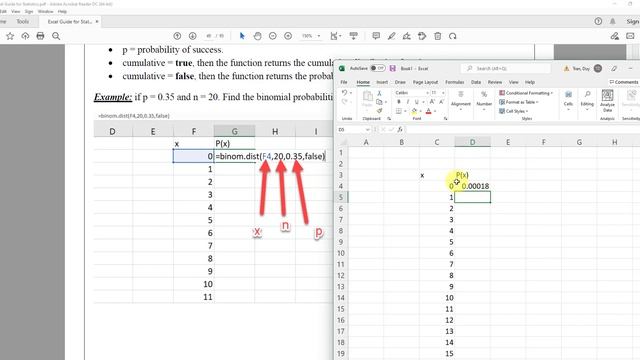Open the View menu in Acrobat
Viewport: 640px width, 360px height.
(16, 11)
